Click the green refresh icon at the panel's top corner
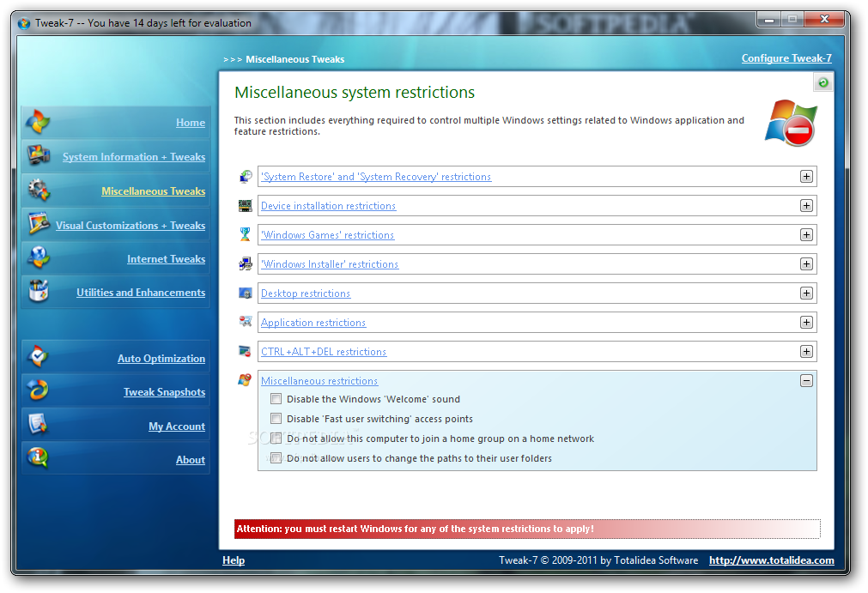868x593 pixels. [x=823, y=82]
